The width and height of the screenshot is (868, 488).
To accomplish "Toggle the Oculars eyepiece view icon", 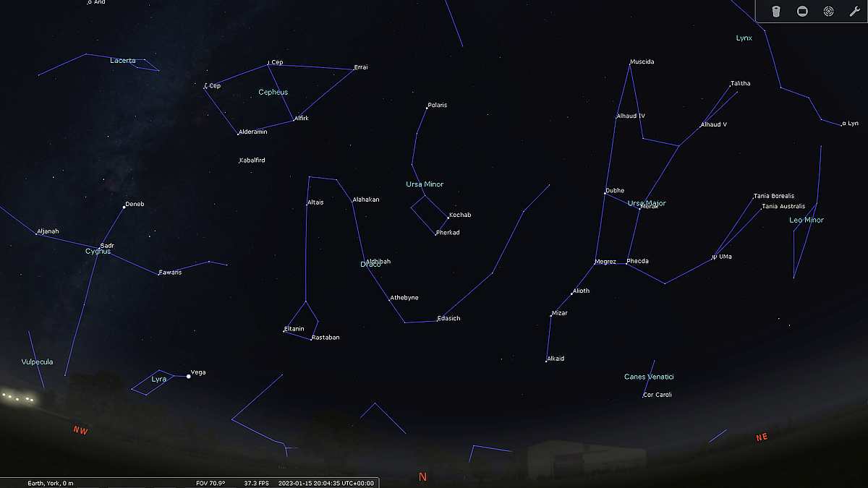I will [776, 12].
